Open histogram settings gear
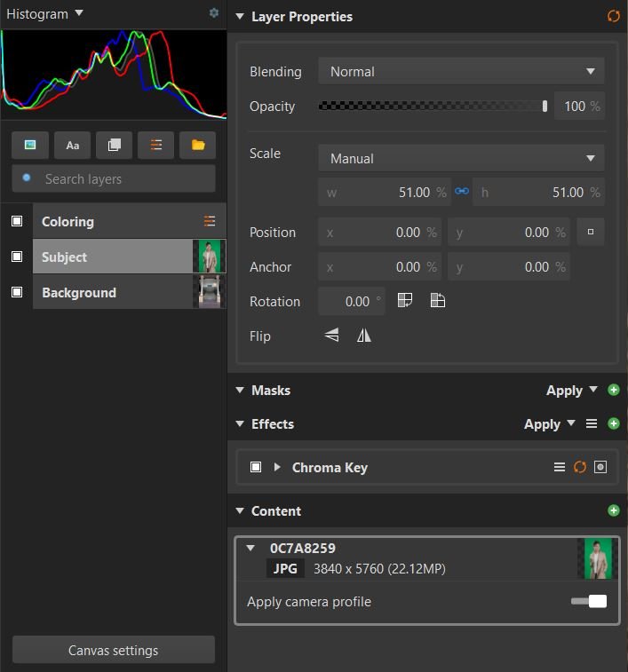Screen dimensions: 628x672 tap(213, 12)
